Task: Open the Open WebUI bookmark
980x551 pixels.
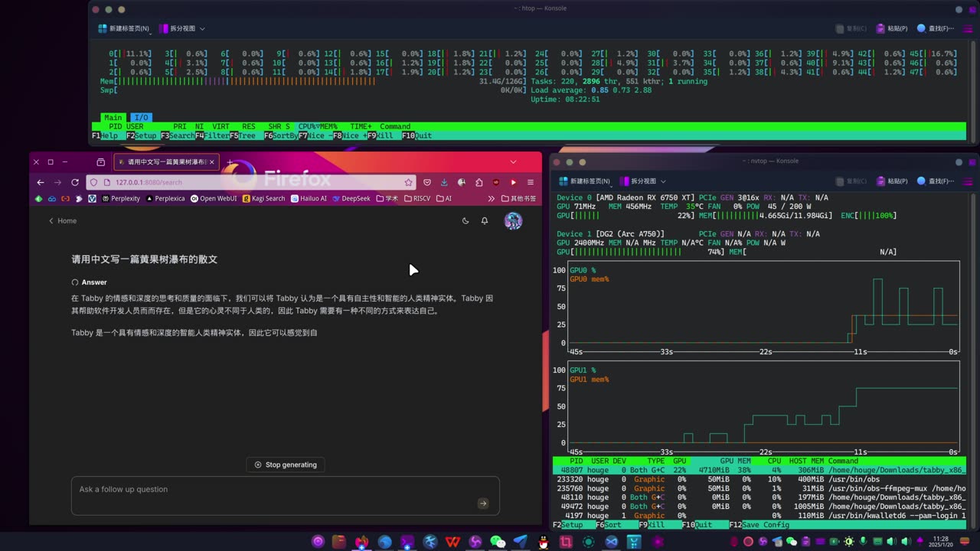Action: pos(214,198)
